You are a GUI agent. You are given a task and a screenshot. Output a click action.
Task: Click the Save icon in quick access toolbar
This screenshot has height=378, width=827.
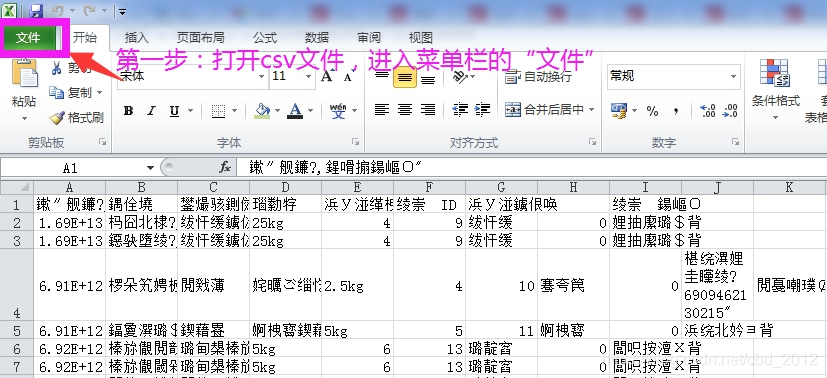pos(36,10)
